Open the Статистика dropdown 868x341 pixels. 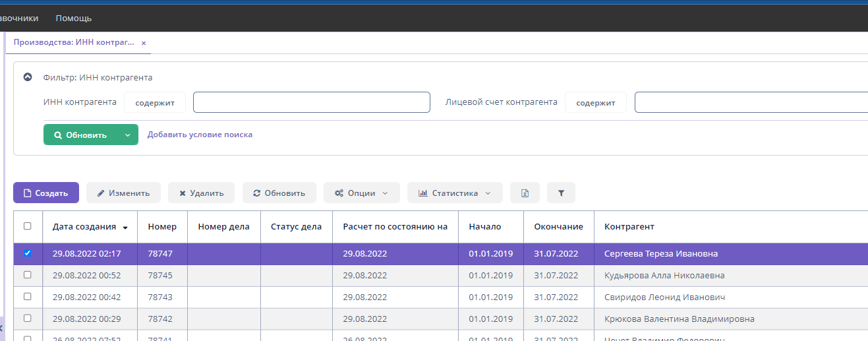[455, 193]
